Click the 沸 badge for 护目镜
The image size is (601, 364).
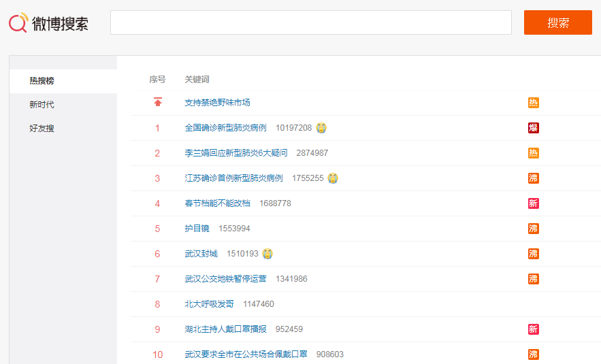(x=533, y=229)
